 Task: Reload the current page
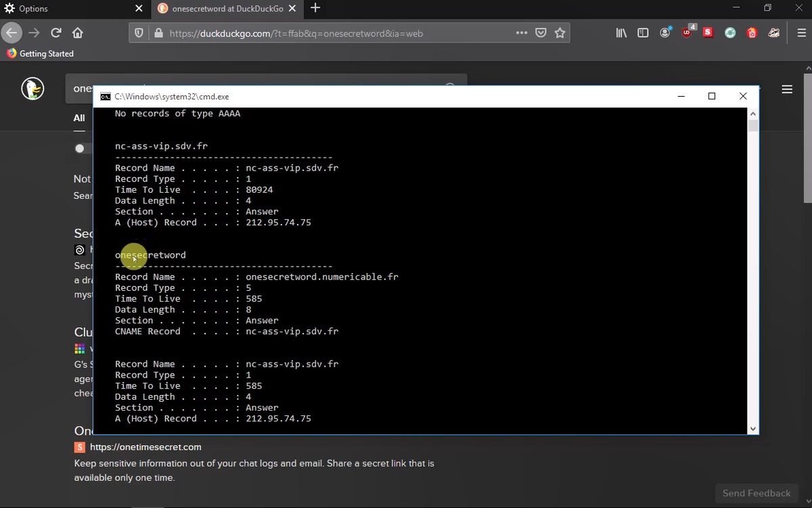(x=56, y=32)
